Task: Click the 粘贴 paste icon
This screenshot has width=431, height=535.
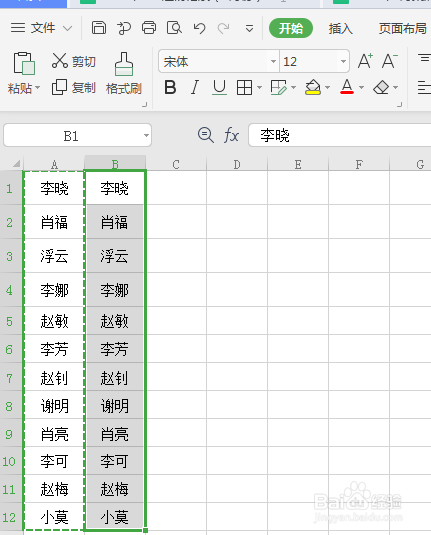Action: pyautogui.click(x=24, y=63)
